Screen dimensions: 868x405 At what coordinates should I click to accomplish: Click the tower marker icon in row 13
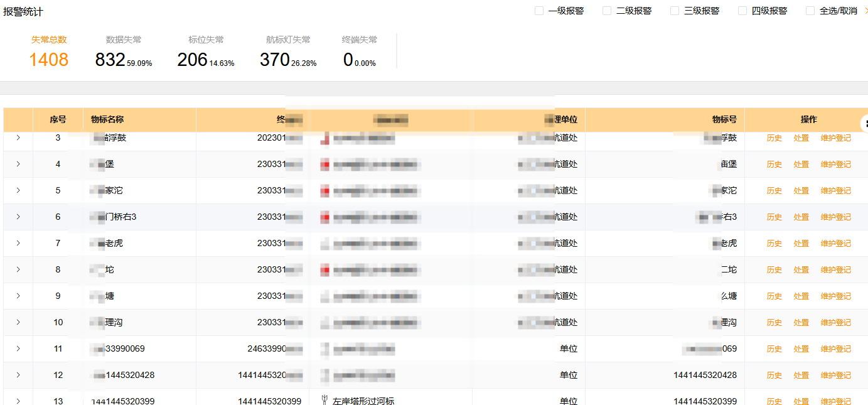coord(324,400)
